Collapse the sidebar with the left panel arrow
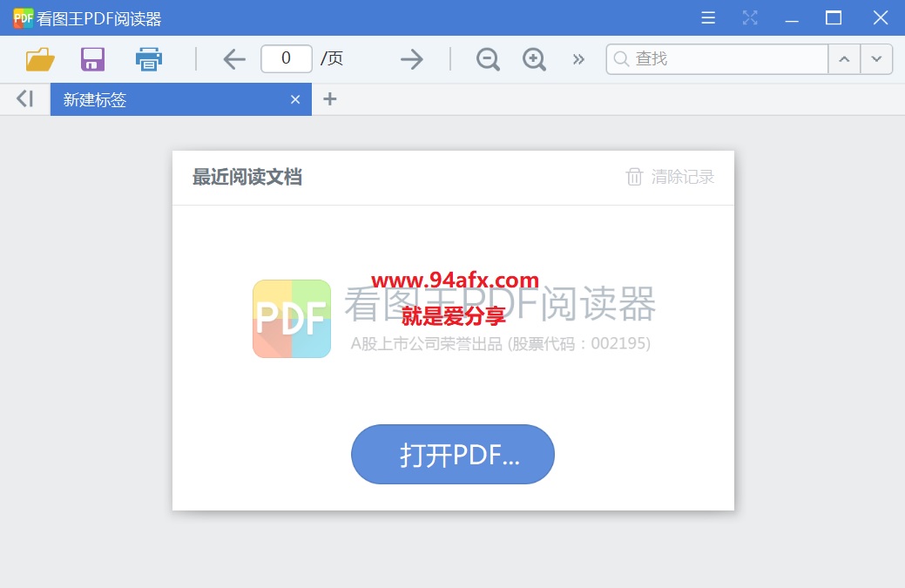 coord(24,99)
